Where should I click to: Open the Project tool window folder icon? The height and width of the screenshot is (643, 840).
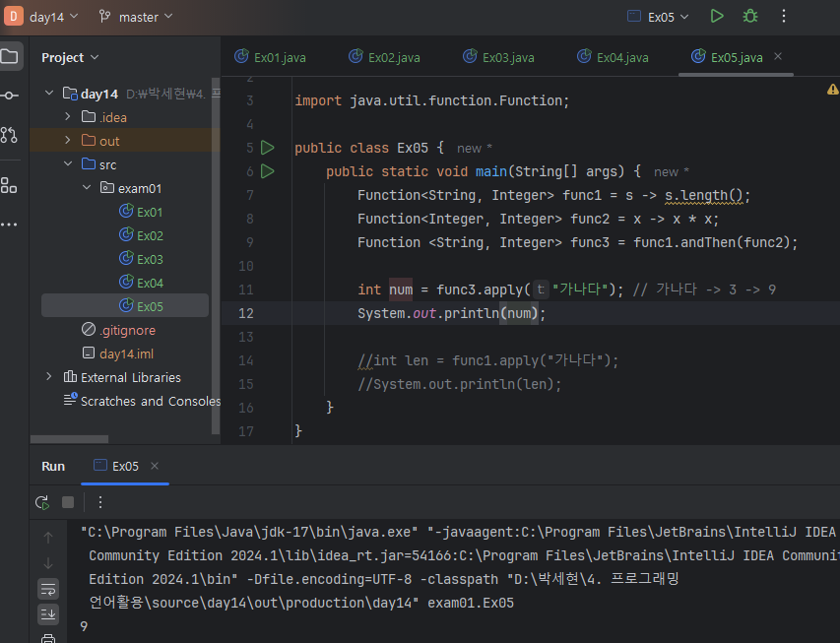tap(10, 56)
